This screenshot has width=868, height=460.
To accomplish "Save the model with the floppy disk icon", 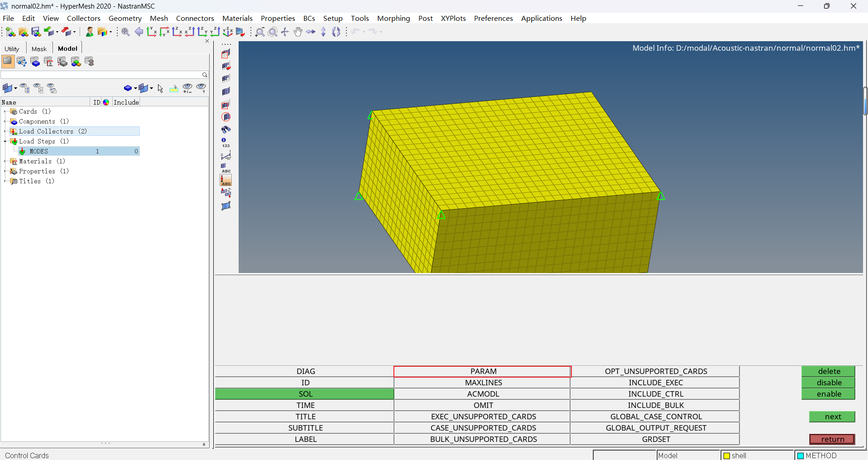I will [35, 32].
